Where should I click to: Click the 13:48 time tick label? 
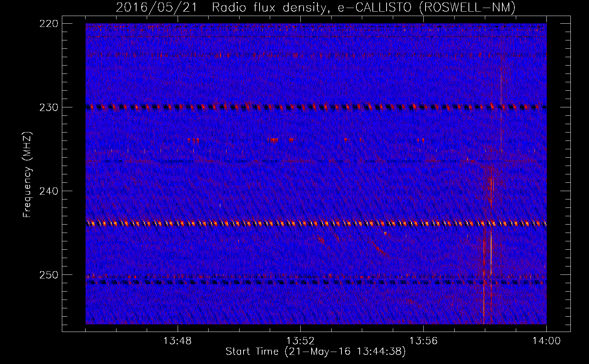178,341
